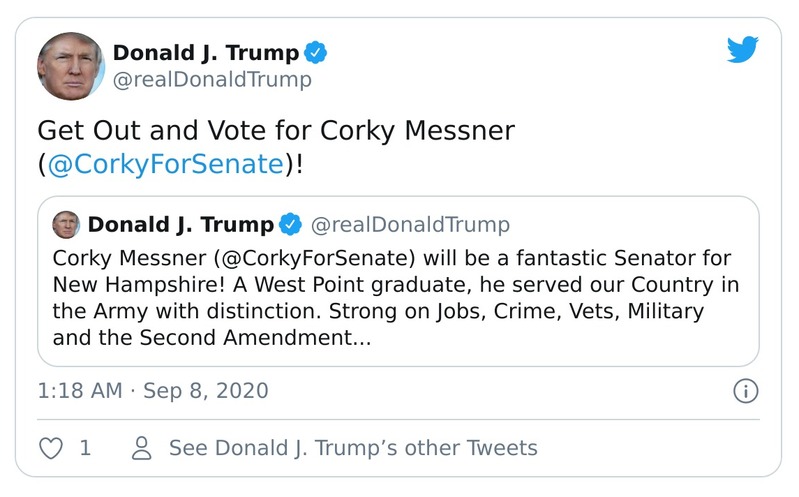Click "and the Second Amendment..." truncated line
Image resolution: width=799 pixels, height=497 pixels.
click(x=211, y=339)
